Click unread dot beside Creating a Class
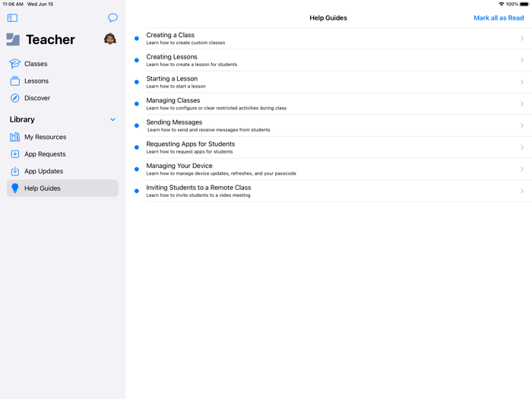 coord(137,38)
